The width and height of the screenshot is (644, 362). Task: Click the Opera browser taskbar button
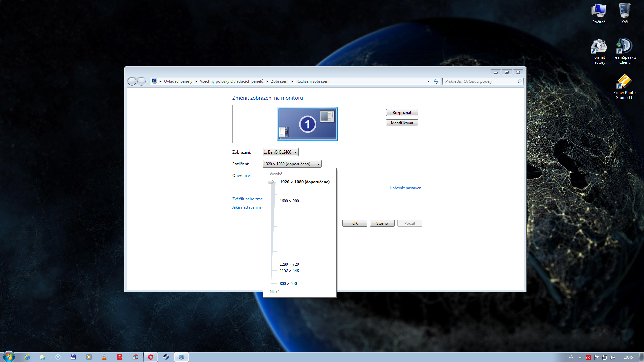(151, 357)
